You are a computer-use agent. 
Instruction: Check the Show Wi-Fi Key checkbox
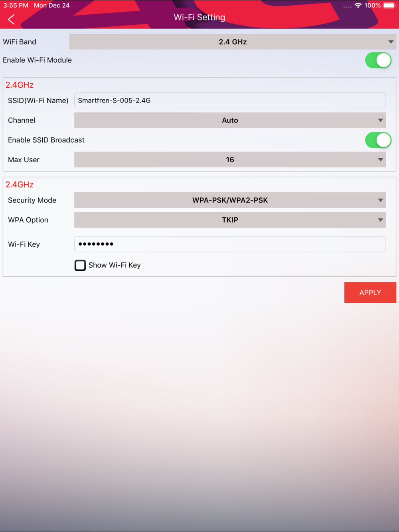tap(80, 265)
